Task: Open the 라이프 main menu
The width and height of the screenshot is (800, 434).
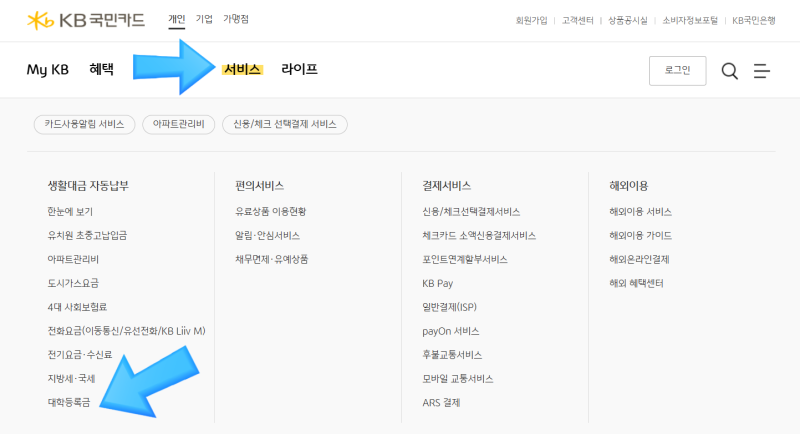Action: point(299,69)
